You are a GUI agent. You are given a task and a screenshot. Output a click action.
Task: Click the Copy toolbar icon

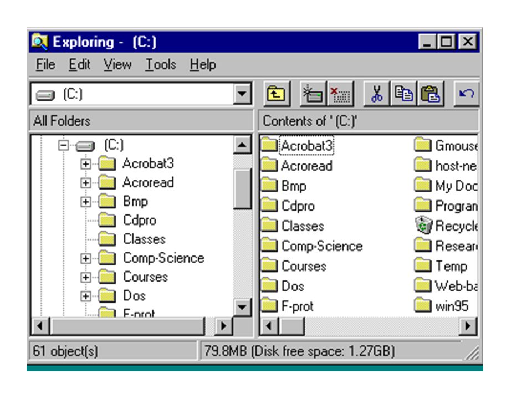pos(403,94)
